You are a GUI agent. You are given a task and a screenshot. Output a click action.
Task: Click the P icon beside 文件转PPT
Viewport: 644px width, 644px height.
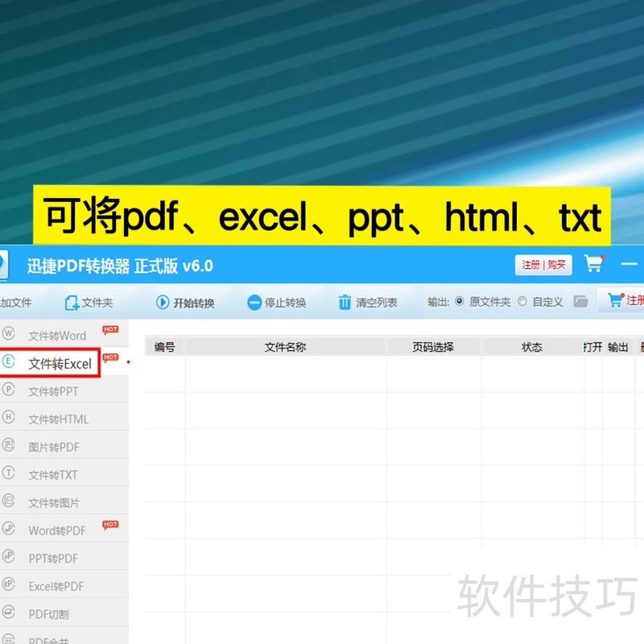tap(9, 389)
